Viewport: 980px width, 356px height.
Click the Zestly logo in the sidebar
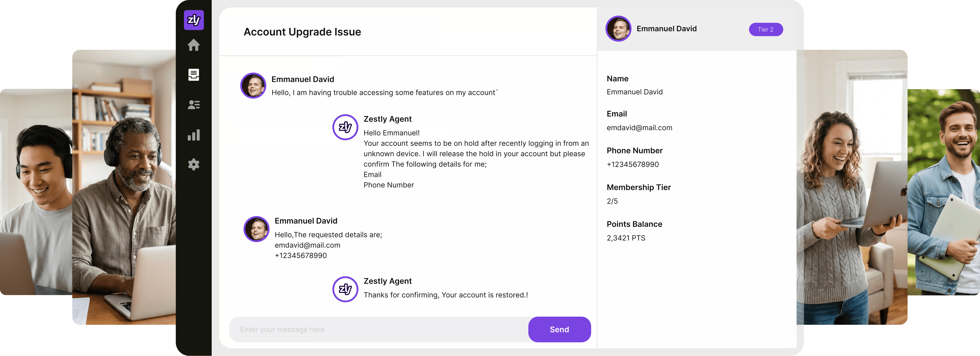point(194,20)
